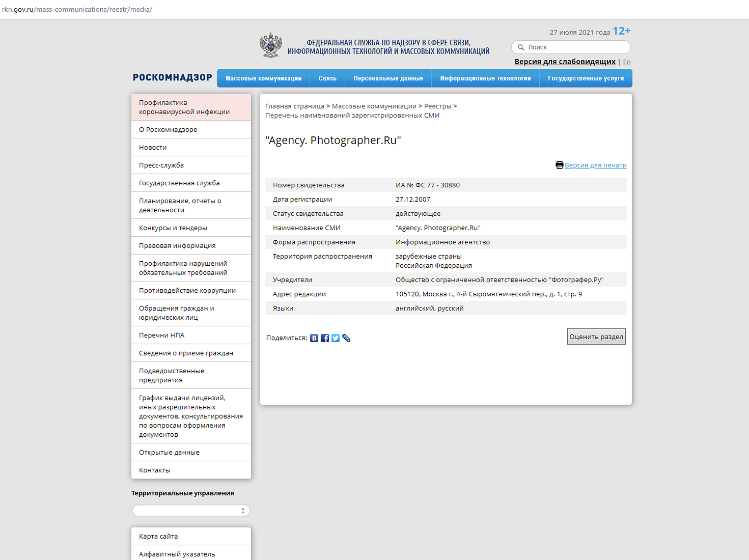Open the Территориальные управления dropdown

coord(191,511)
